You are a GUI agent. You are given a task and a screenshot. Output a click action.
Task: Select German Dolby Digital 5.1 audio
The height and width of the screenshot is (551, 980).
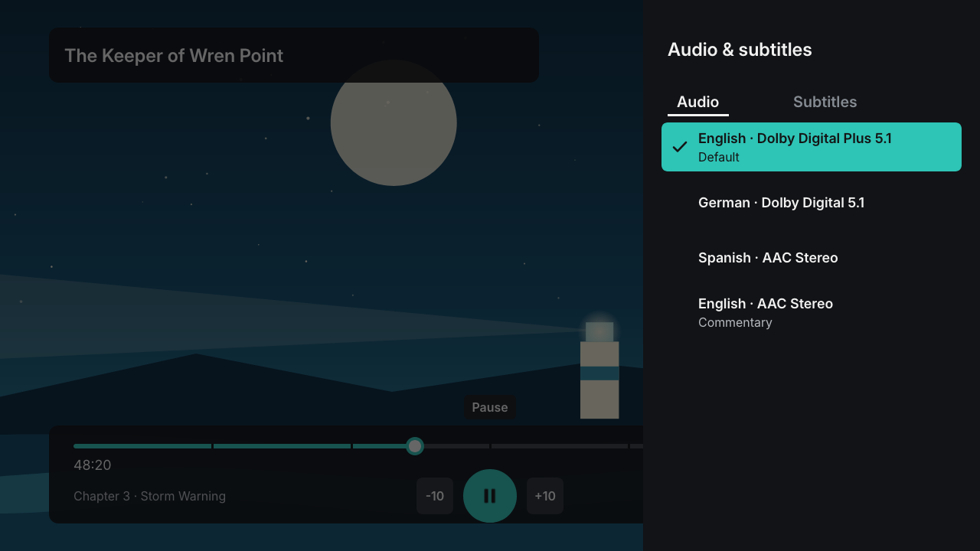click(x=812, y=203)
